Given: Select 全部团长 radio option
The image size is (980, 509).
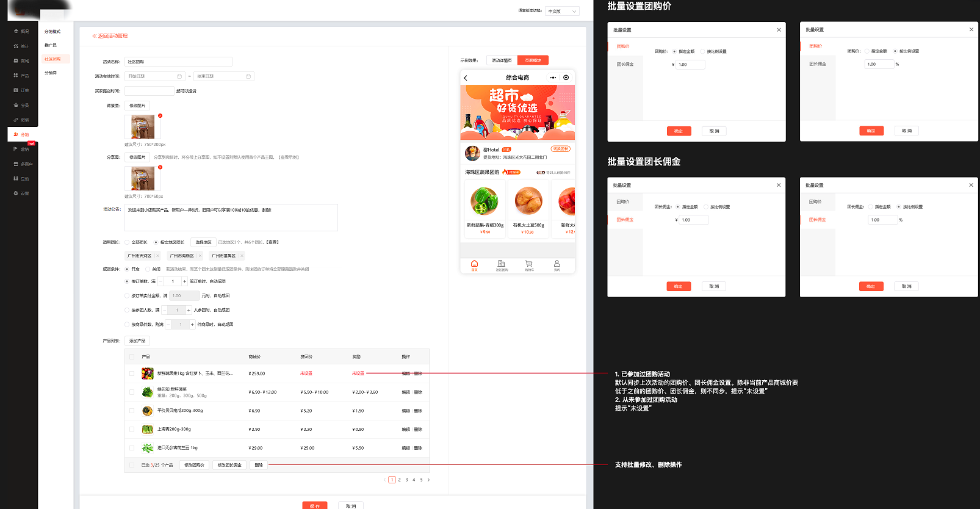Looking at the screenshot, I should pyautogui.click(x=127, y=242).
